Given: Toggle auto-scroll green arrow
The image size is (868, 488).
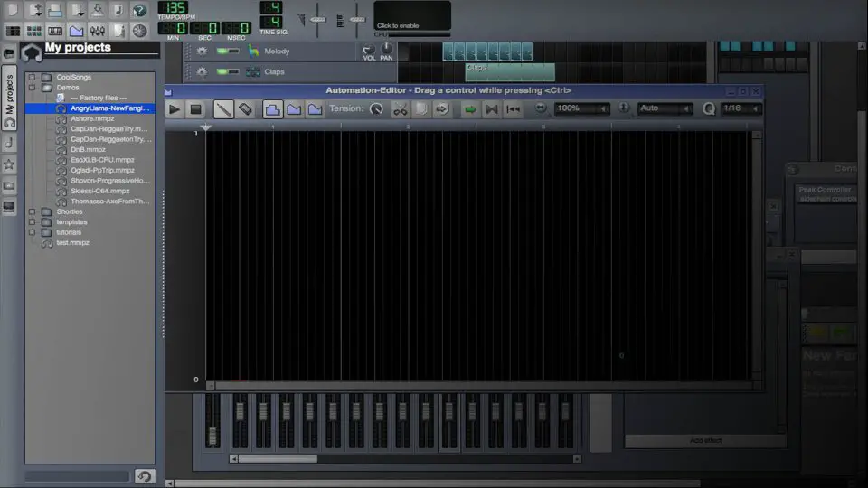Looking at the screenshot, I should [470, 109].
